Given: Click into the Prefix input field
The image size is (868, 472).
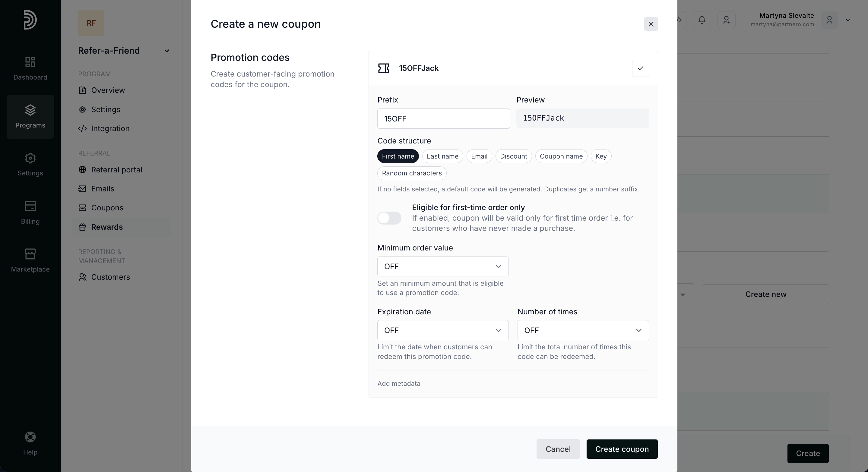Looking at the screenshot, I should click(x=443, y=118).
